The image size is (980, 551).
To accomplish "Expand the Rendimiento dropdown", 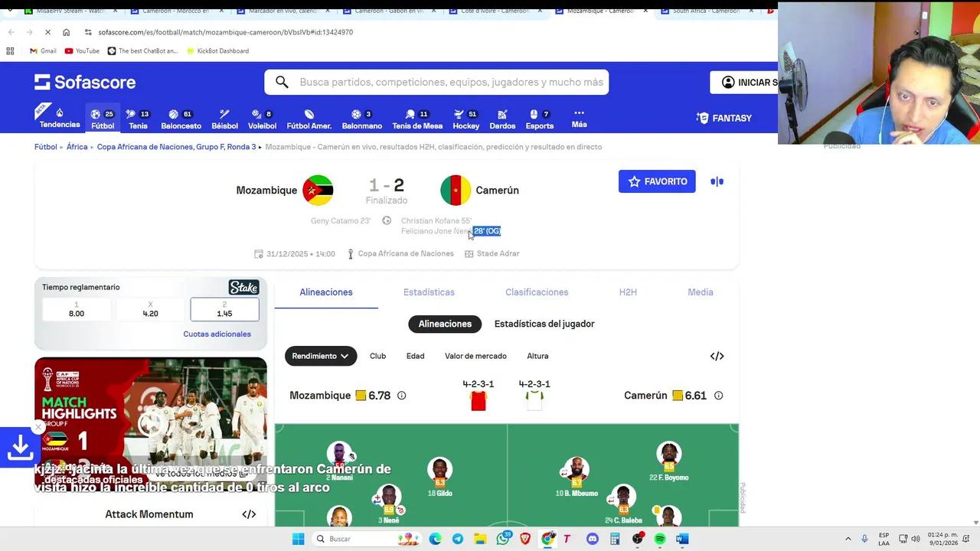I will click(x=320, y=356).
